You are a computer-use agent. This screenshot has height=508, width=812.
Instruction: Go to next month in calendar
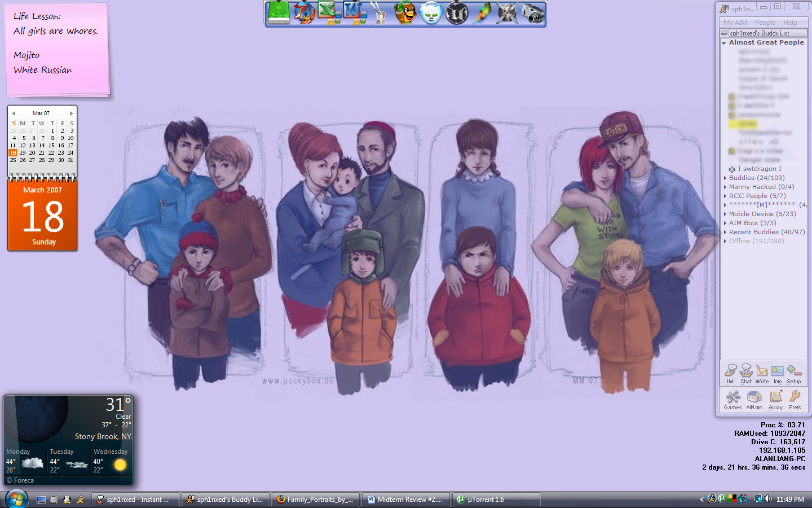(71, 113)
